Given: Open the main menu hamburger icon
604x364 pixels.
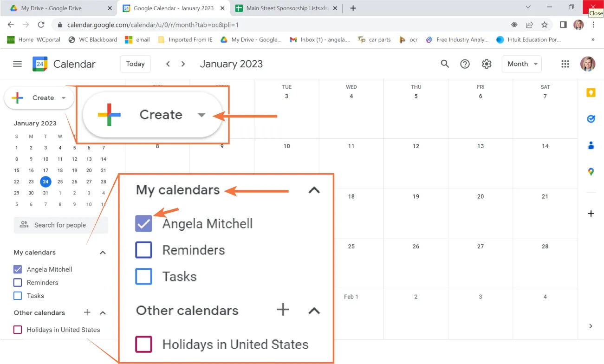Looking at the screenshot, I should 17,64.
